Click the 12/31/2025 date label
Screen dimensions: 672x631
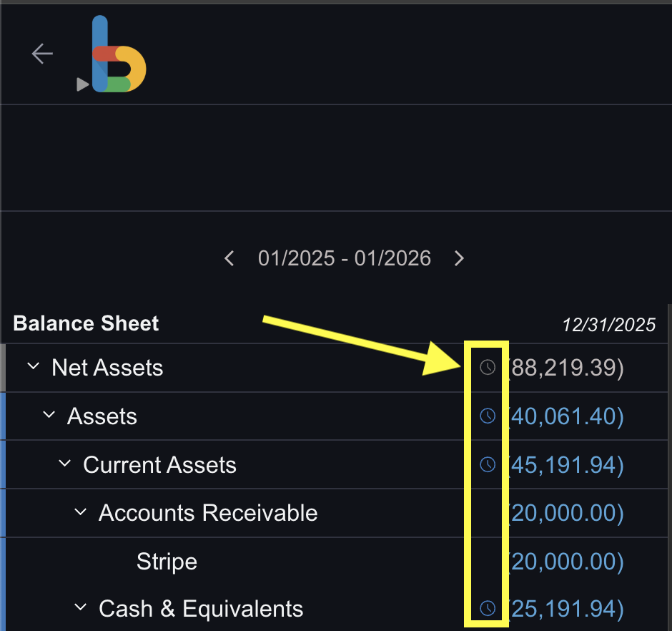pos(609,324)
